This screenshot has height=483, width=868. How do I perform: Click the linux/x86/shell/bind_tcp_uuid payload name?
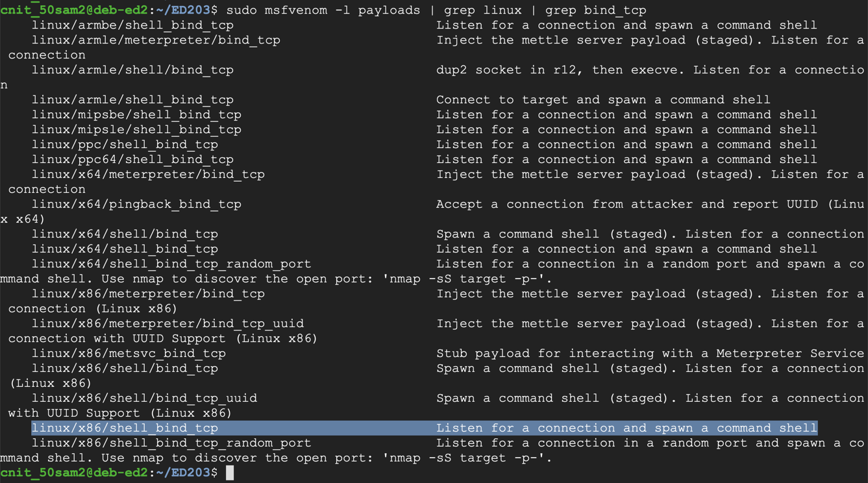[144, 399]
